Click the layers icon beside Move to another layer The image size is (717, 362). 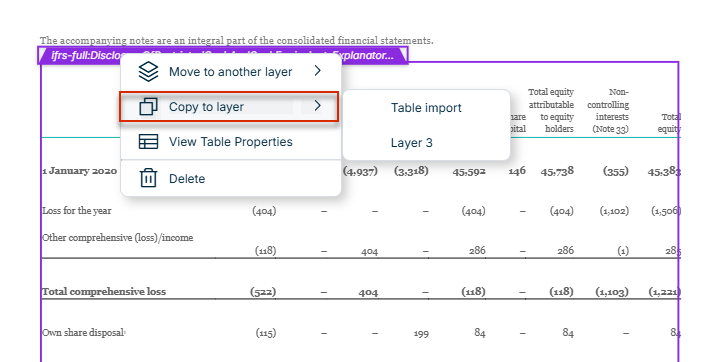pyautogui.click(x=148, y=72)
